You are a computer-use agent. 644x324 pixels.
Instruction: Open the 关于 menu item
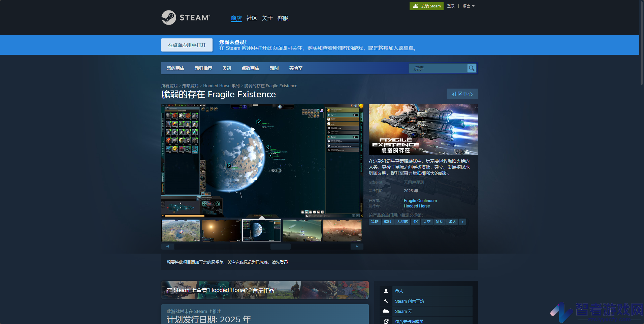267,18
